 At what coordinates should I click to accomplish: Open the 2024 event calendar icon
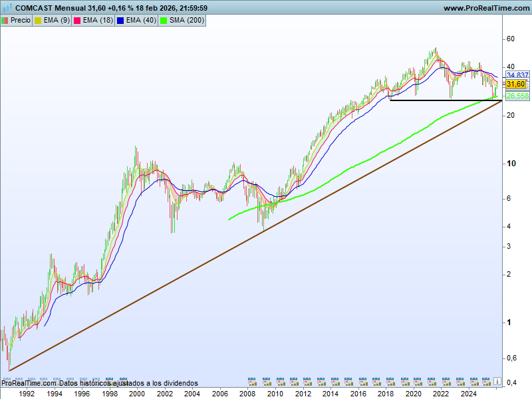(474, 382)
